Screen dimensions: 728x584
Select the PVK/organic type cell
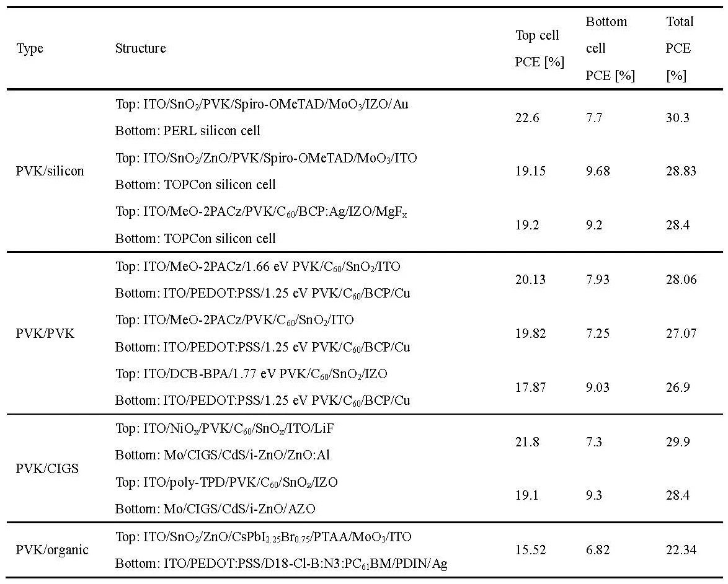tap(52, 550)
